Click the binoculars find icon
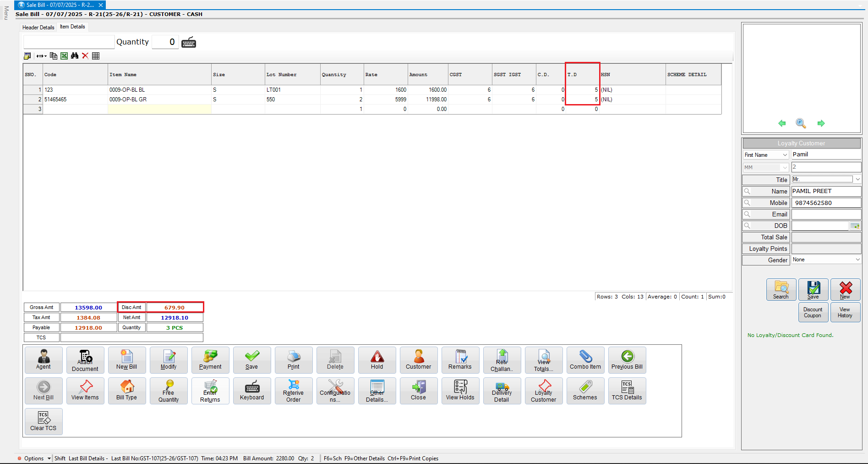868x464 pixels. click(75, 56)
